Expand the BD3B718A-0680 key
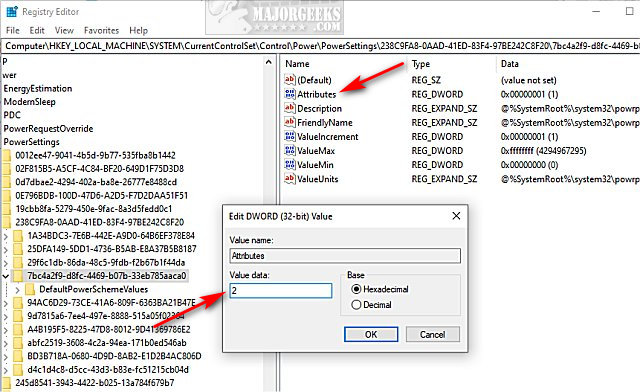Image resolution: width=640 pixels, height=392 pixels. point(6,356)
